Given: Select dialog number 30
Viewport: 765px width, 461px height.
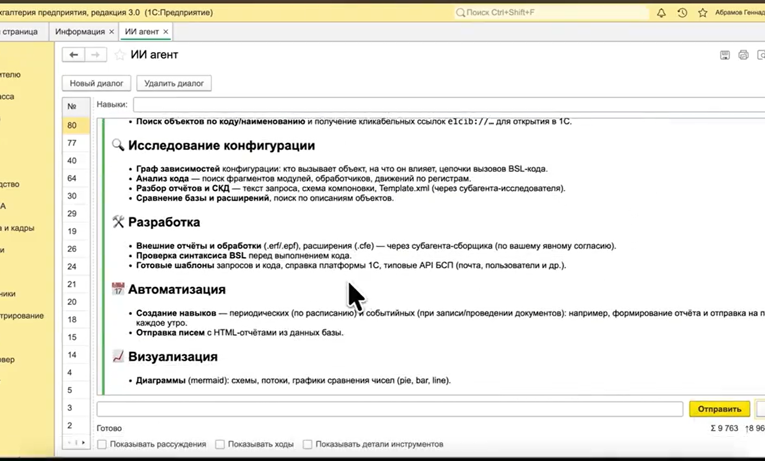Looking at the screenshot, I should coord(76,196).
